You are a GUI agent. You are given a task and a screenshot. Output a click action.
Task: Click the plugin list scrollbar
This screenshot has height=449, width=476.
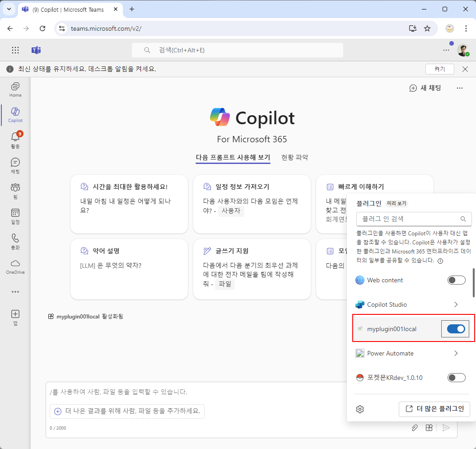click(x=473, y=283)
